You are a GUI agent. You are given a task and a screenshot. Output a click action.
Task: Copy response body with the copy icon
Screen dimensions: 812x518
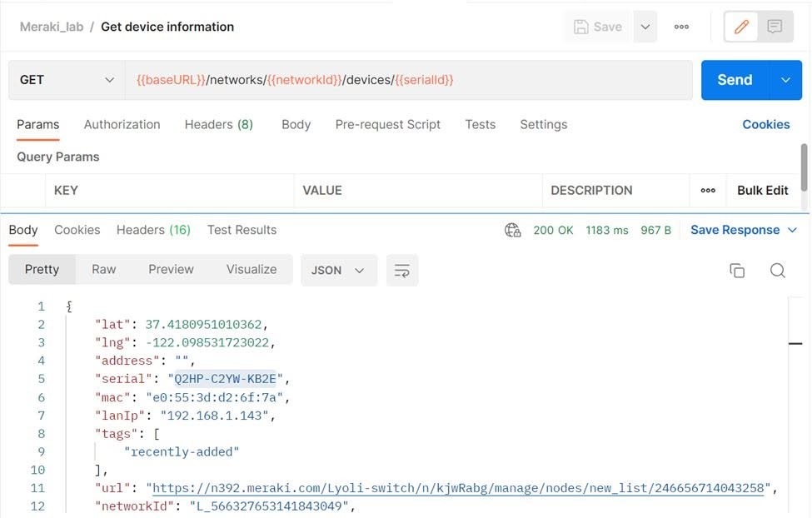[x=737, y=271]
